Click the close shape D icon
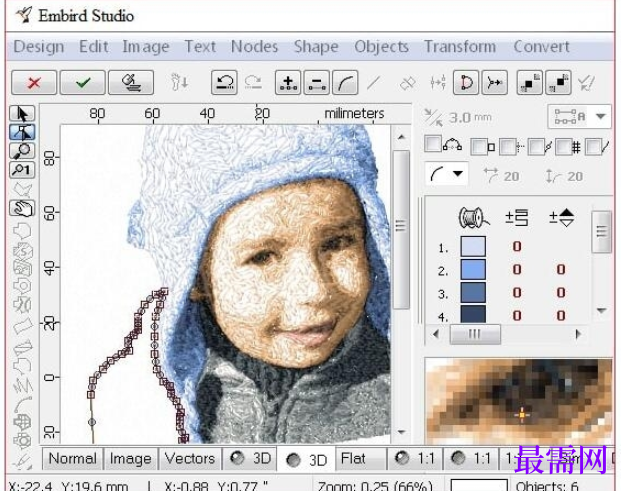Image resolution: width=626 pixels, height=491 pixels. click(466, 83)
